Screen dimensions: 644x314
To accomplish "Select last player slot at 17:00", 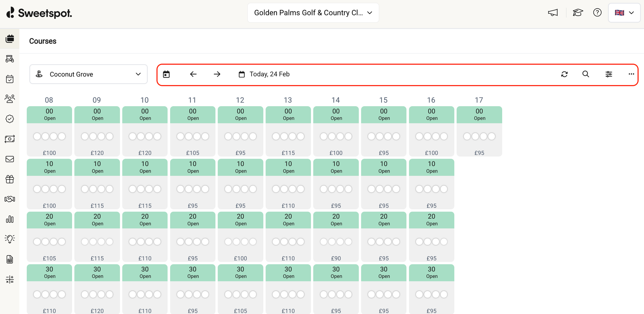I will [491, 136].
